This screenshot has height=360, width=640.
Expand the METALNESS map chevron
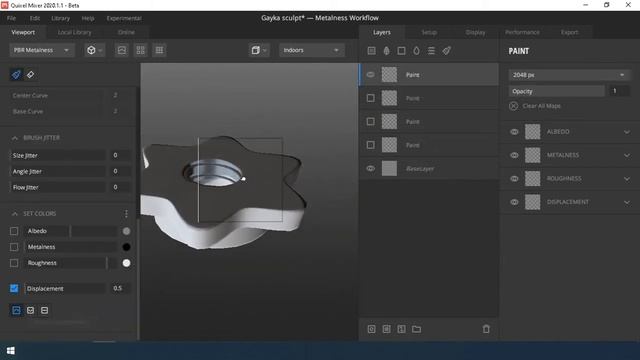(627, 155)
